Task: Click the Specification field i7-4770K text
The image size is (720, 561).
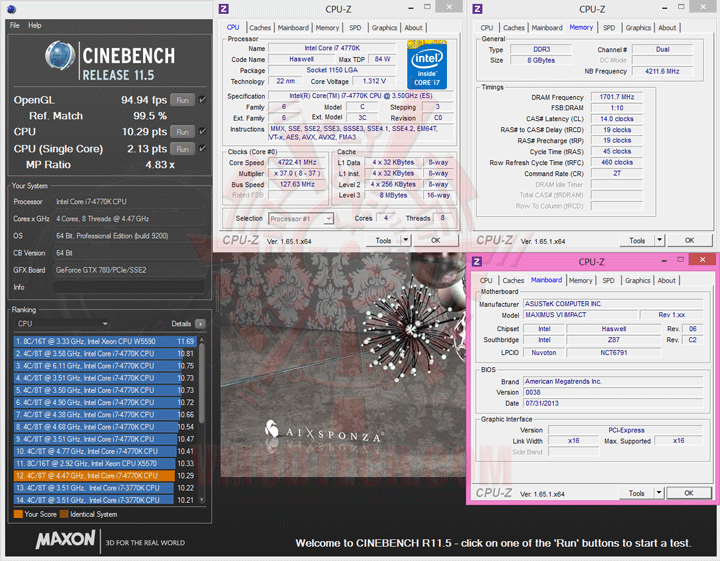Action: click(x=360, y=96)
